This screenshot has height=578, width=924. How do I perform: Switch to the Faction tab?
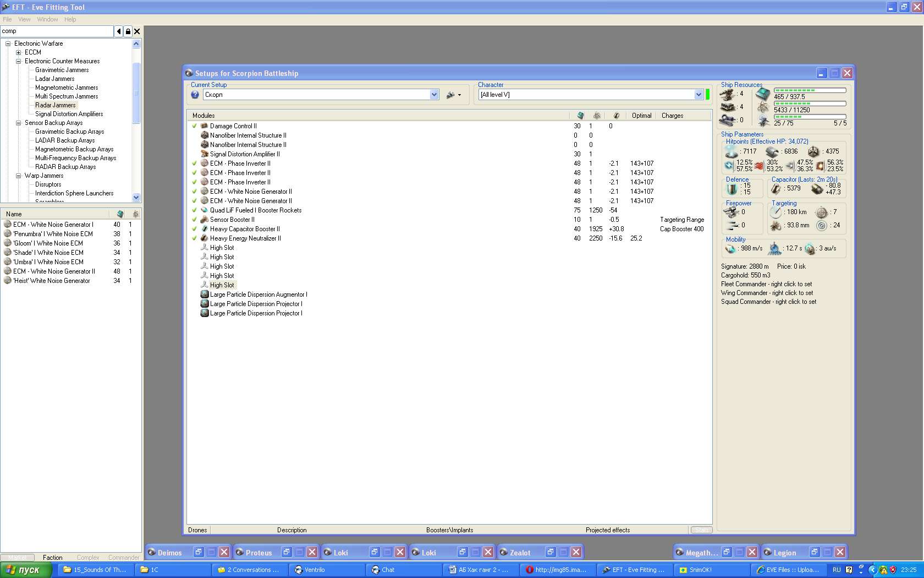tap(53, 558)
